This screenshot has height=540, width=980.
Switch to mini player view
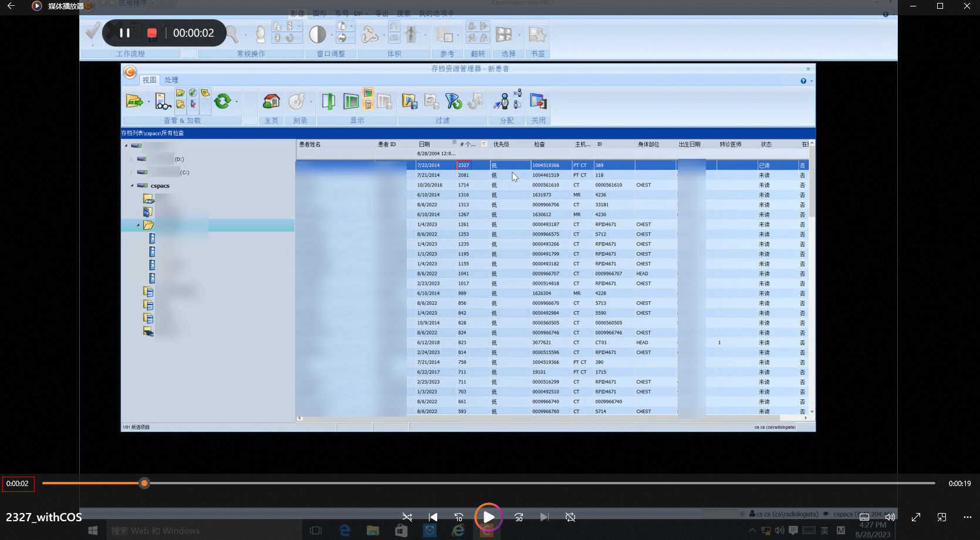coord(942,517)
